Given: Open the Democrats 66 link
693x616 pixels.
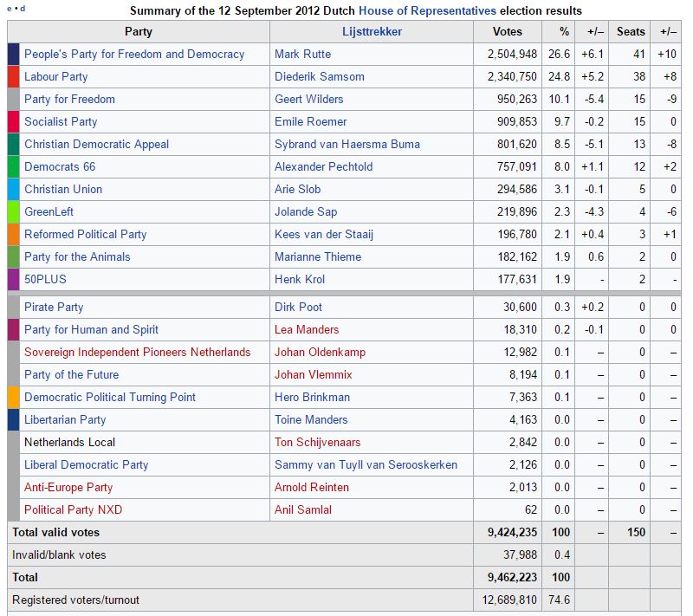Looking at the screenshot, I should coord(60,167).
